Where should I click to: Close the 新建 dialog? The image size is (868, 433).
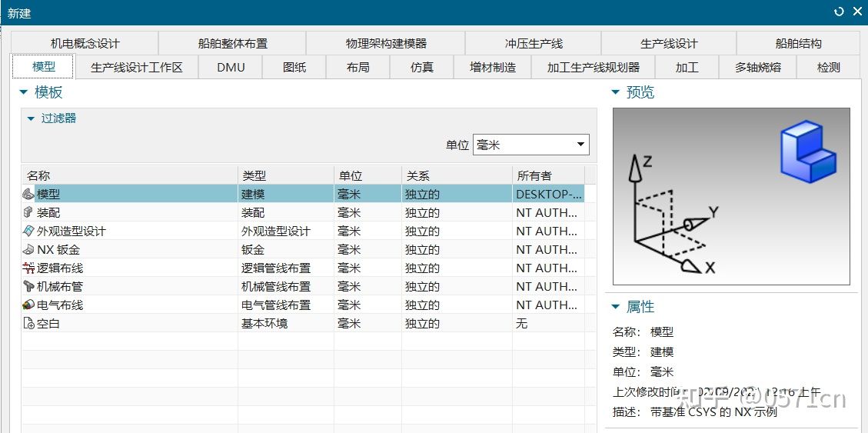[856, 11]
